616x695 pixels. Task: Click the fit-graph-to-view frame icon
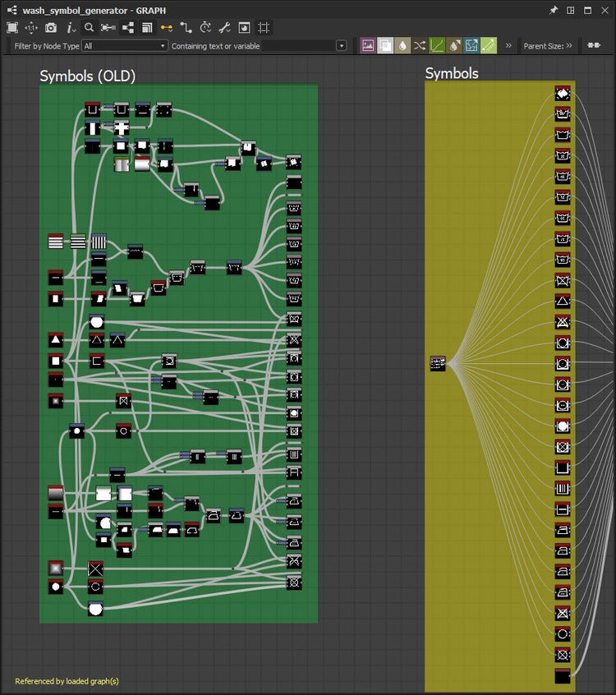12,27
